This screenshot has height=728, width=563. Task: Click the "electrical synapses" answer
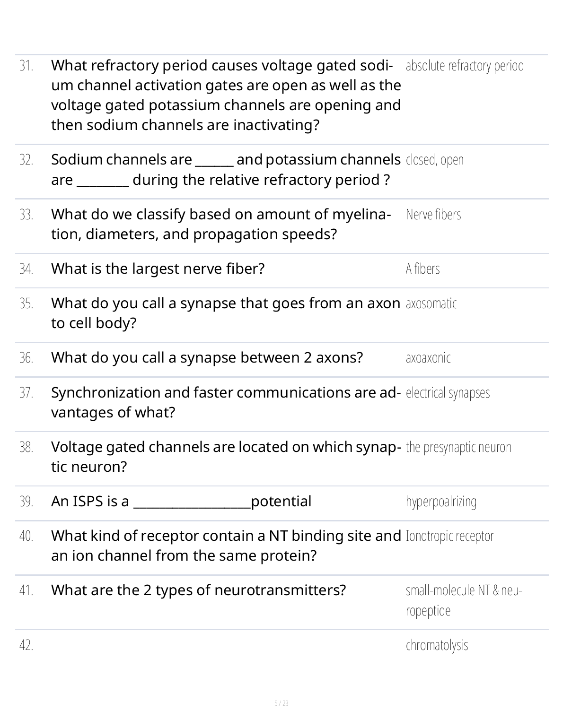pos(448,393)
